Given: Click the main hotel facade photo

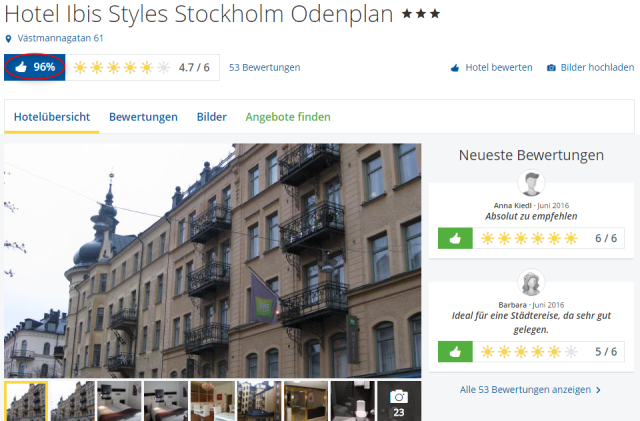Looking at the screenshot, I should point(213,261).
